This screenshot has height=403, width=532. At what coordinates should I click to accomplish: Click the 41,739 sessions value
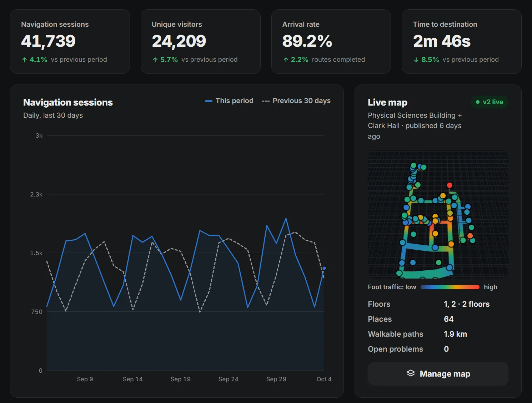[x=49, y=41]
